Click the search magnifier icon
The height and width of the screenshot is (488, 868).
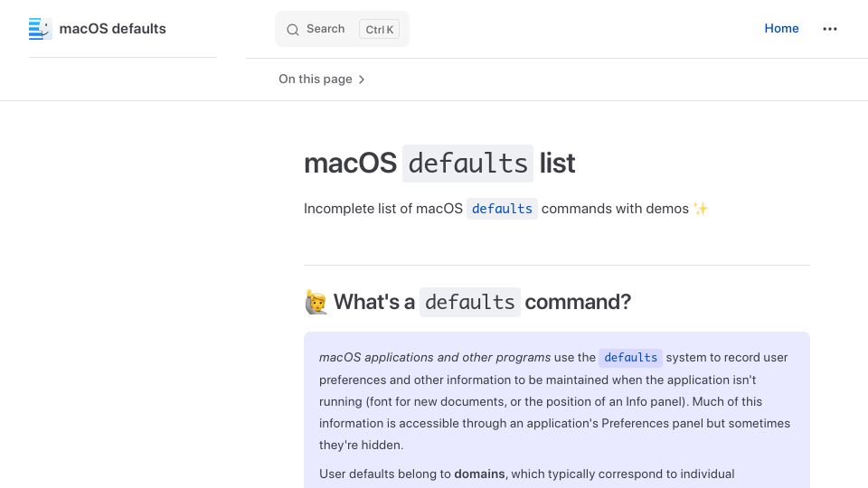(x=293, y=29)
